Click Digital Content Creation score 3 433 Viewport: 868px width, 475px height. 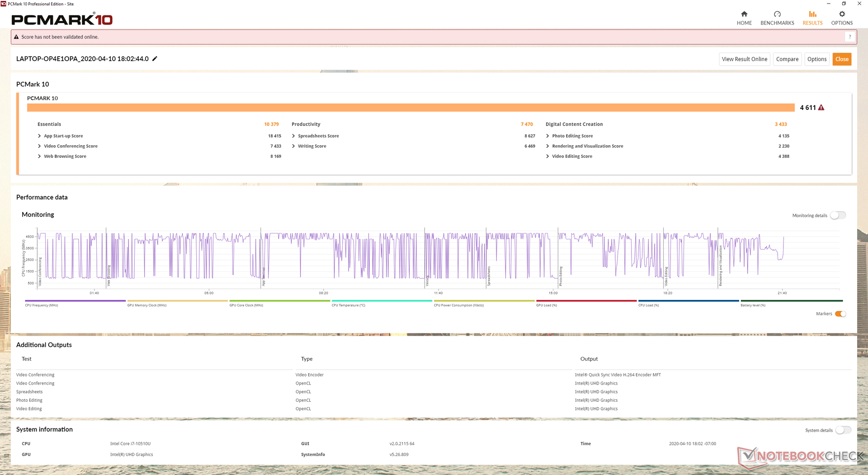coord(781,124)
